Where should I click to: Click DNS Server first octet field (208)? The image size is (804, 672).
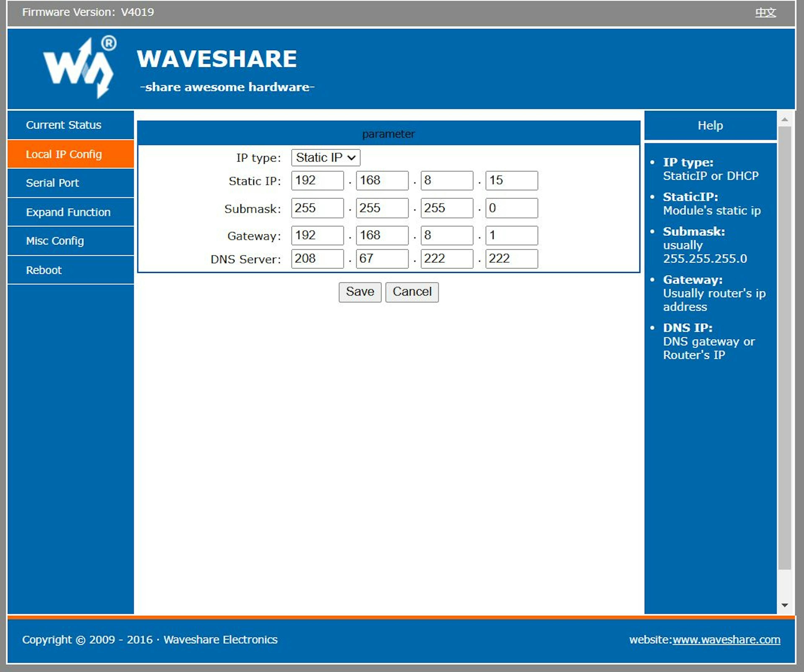tap(317, 259)
